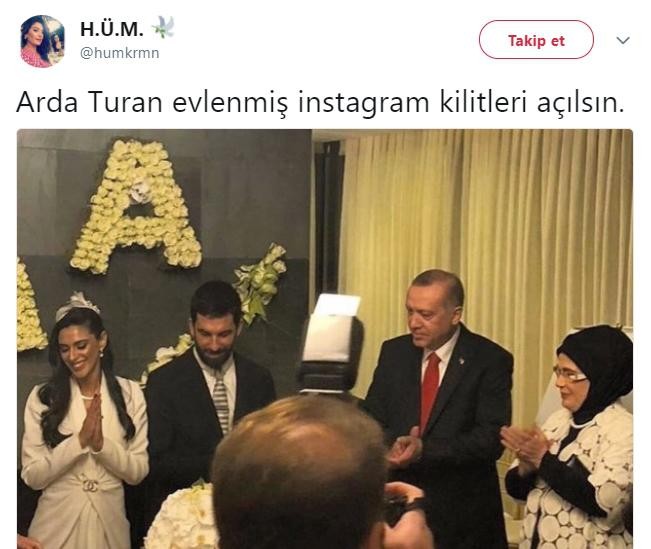The image size is (651, 549).
Task: Click the white flower spray on the wall
Action: point(259,282)
